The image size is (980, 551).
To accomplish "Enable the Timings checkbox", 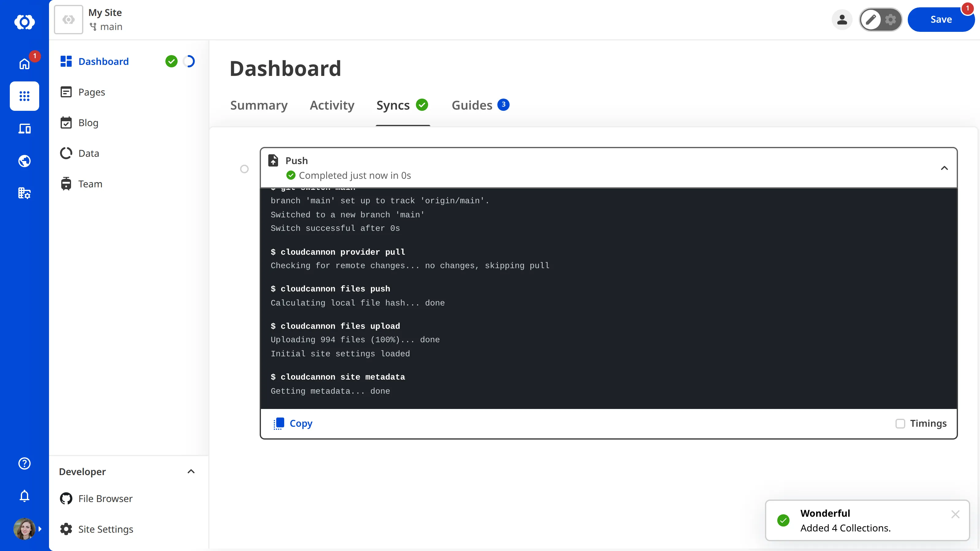I will click(900, 423).
